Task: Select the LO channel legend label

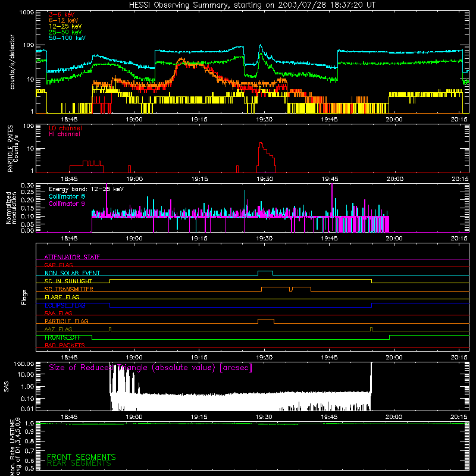Action: (x=65, y=129)
